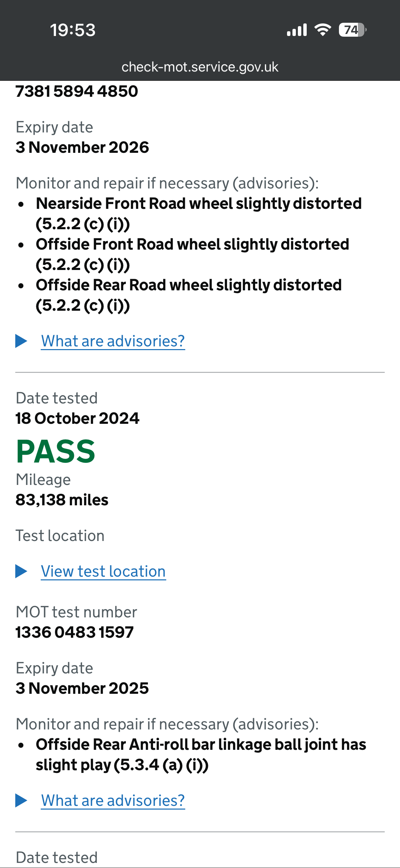Tap the 83,138 miles mileage value
This screenshot has height=868, width=400.
pos(62,500)
